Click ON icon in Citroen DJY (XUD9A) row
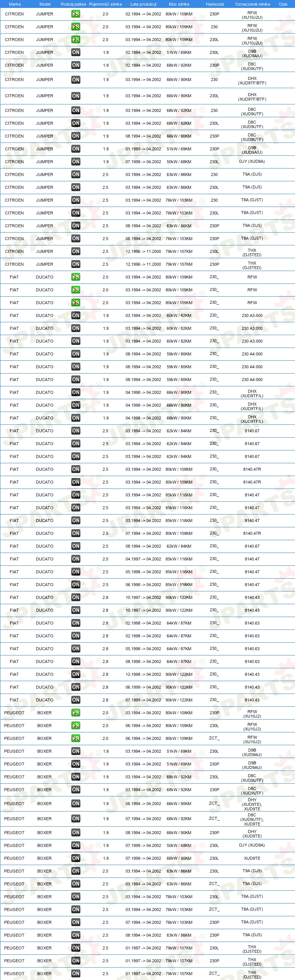 76,162
